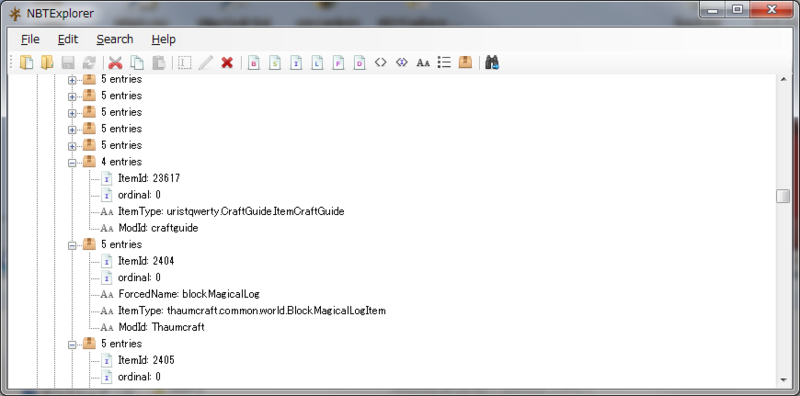Add an Int tag with I icon
This screenshot has width=800, height=396.
pyautogui.click(x=296, y=63)
